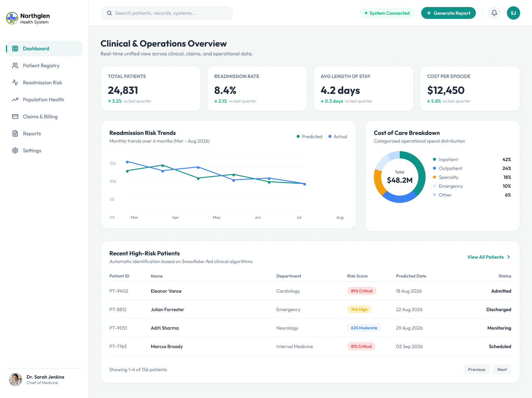Click the Patient Registry people icon
532x398 pixels.
[x=15, y=65]
